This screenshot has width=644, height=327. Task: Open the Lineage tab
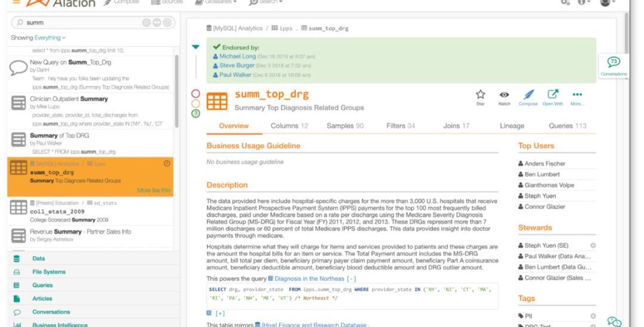(x=512, y=126)
